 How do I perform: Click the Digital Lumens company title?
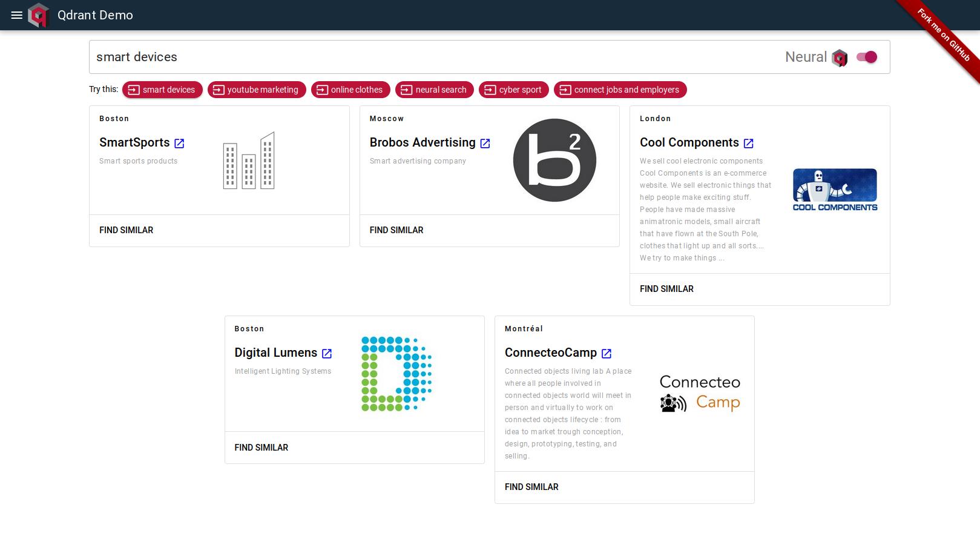(x=276, y=353)
